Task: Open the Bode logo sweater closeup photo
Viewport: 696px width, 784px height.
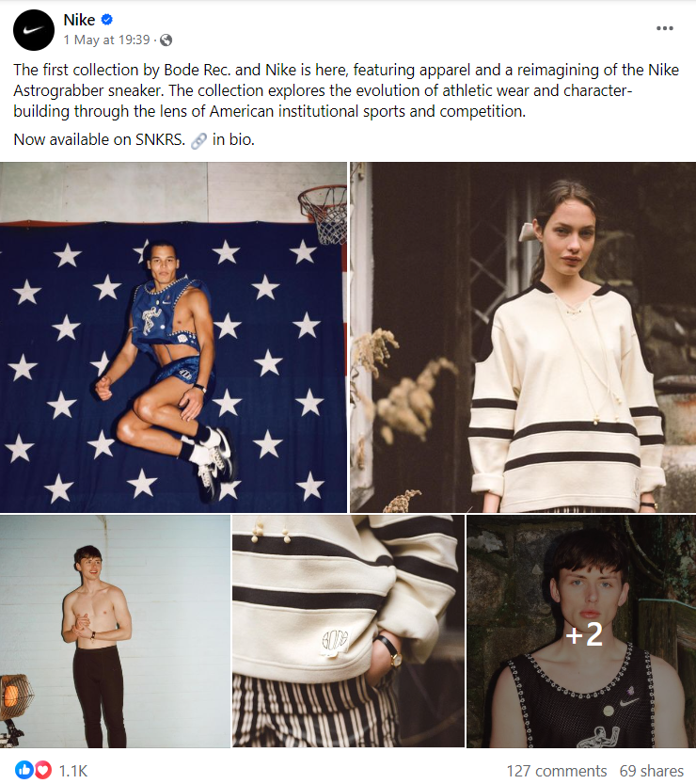Action: 348,632
